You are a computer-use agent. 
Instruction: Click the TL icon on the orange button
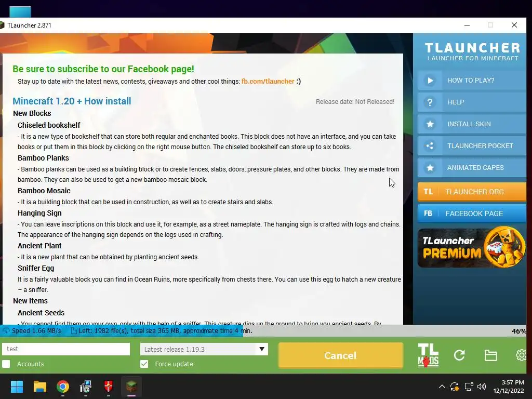[x=428, y=192]
